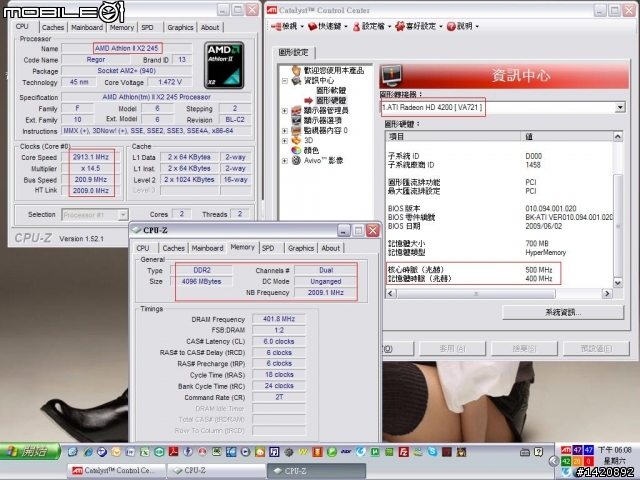Click the horizontal scrollbar thumb in hardware list
The image size is (640, 480).
(476, 293)
